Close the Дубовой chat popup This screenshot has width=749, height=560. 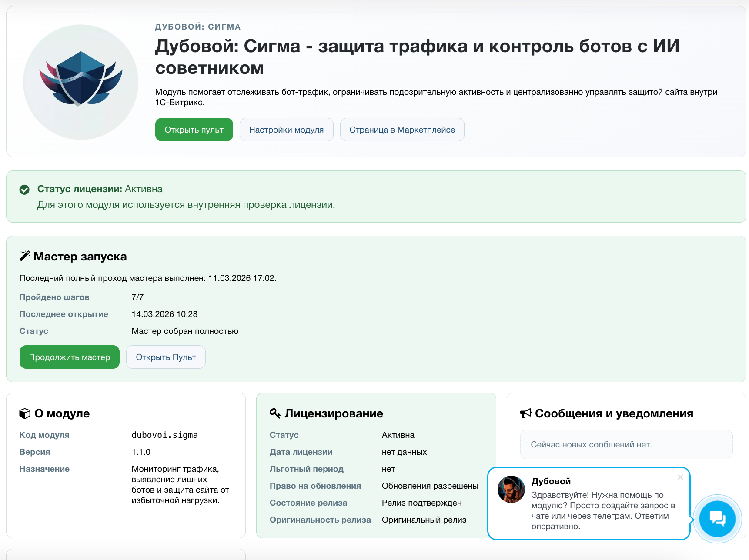[680, 477]
